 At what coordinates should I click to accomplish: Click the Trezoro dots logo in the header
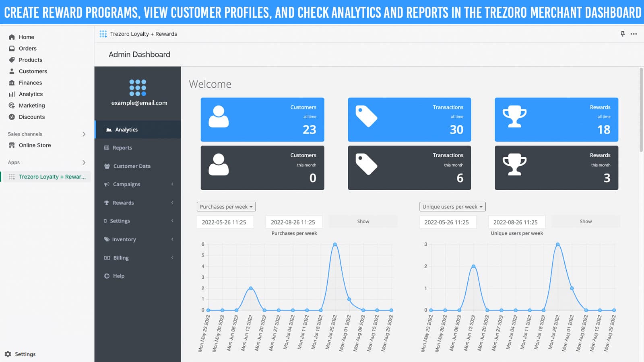[103, 34]
